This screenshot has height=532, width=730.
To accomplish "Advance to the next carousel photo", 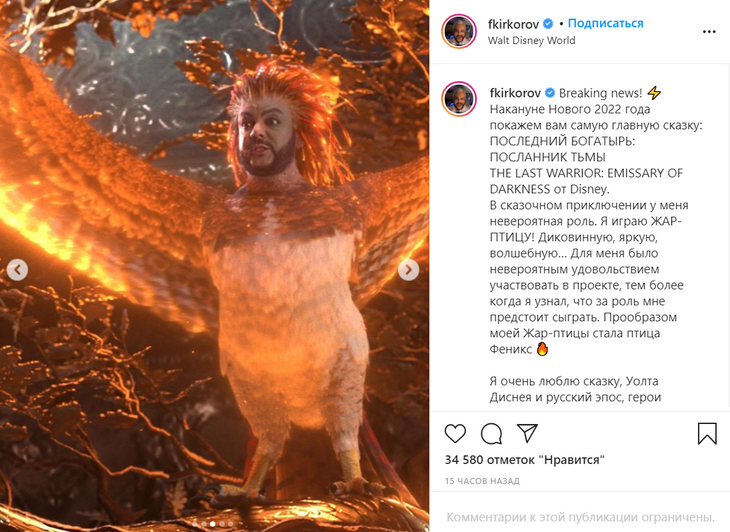I will 408,269.
